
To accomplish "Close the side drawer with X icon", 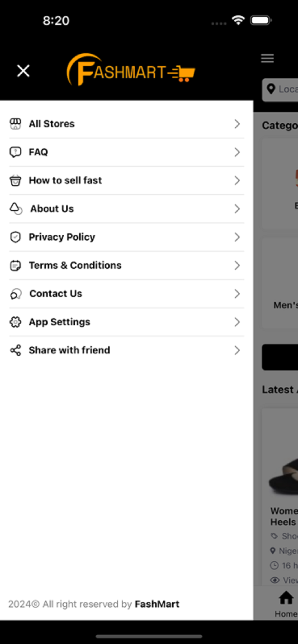I will click(x=23, y=71).
